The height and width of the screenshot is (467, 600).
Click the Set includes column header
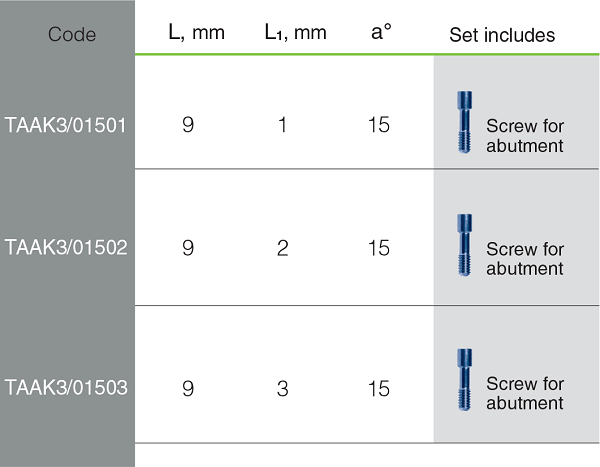[x=502, y=35]
